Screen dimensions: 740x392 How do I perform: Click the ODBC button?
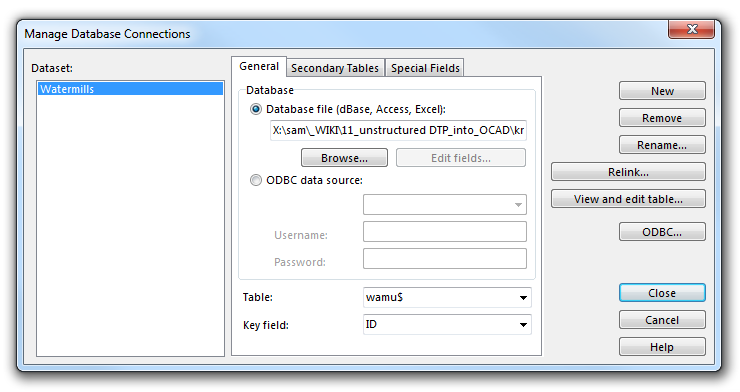click(662, 232)
